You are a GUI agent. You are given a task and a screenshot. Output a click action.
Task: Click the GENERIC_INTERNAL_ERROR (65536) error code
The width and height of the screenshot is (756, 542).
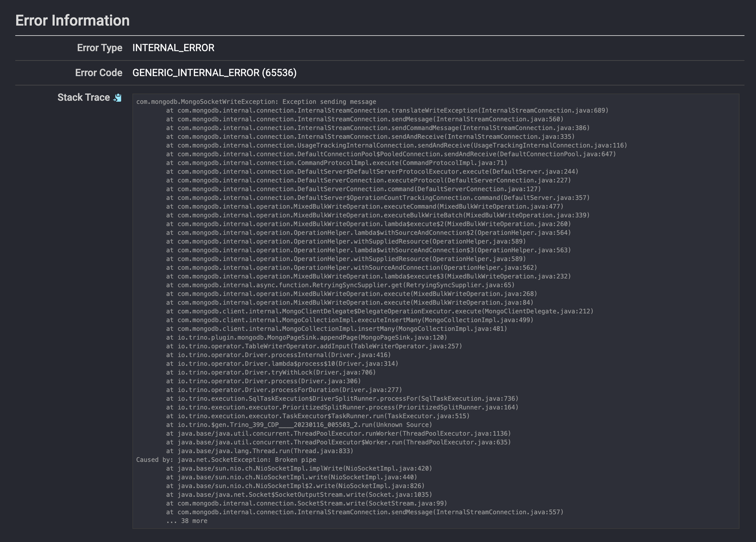point(214,72)
